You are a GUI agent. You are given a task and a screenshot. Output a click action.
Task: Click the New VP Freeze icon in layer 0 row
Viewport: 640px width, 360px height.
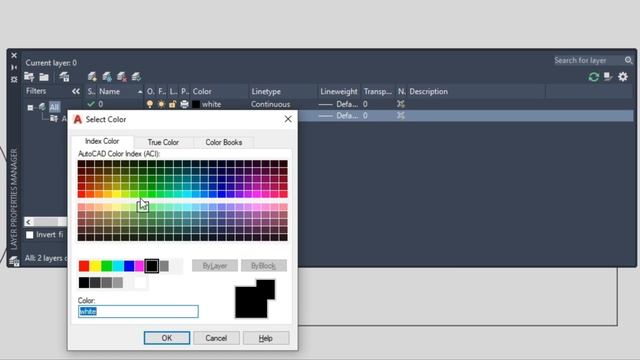pyautogui.click(x=401, y=104)
